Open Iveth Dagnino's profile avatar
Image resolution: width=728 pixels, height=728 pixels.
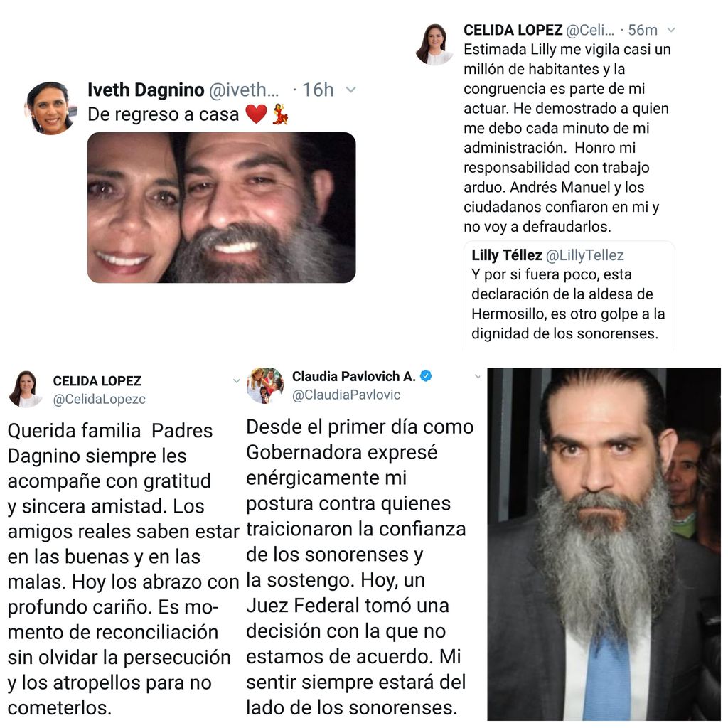pyautogui.click(x=50, y=108)
